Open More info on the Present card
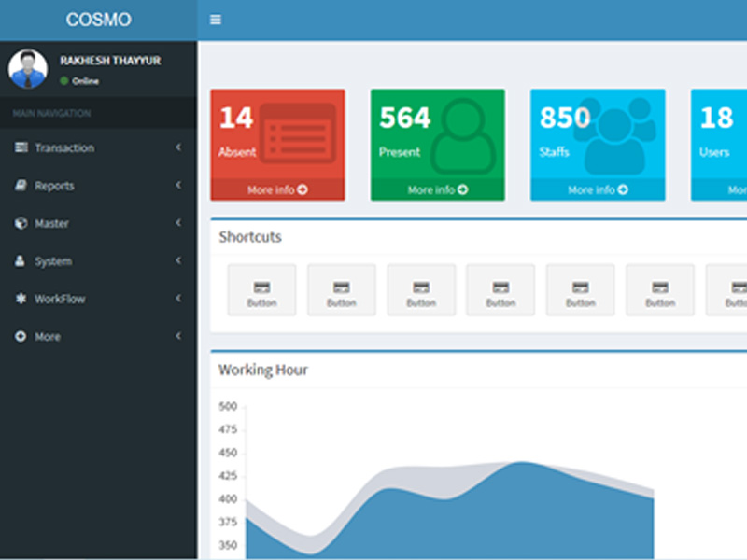Viewport: 747px width, 560px height. (438, 190)
